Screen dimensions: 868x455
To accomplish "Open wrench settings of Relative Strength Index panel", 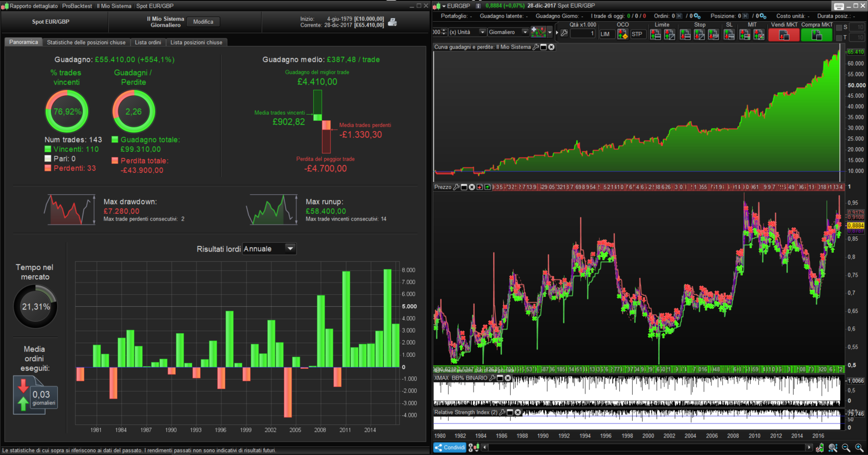I will click(502, 412).
